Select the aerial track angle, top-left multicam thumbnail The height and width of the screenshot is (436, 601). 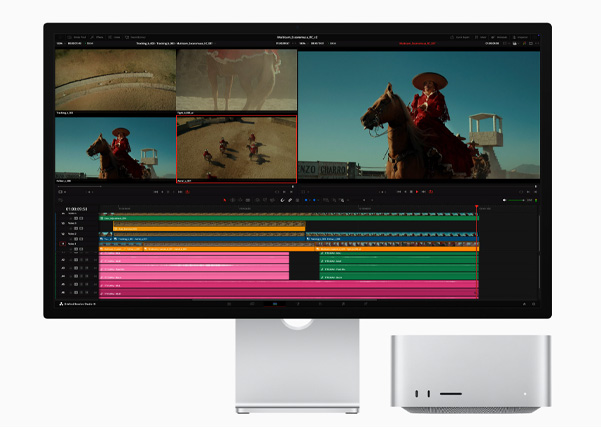point(115,80)
